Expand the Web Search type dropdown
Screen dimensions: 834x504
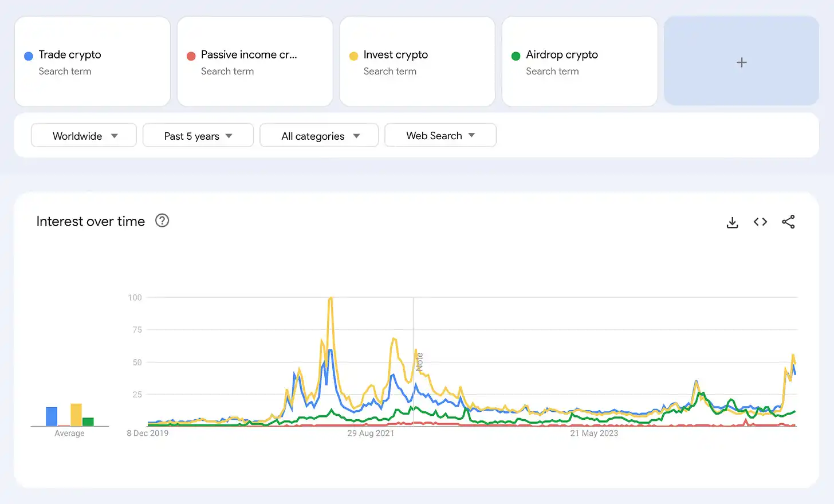tap(440, 136)
